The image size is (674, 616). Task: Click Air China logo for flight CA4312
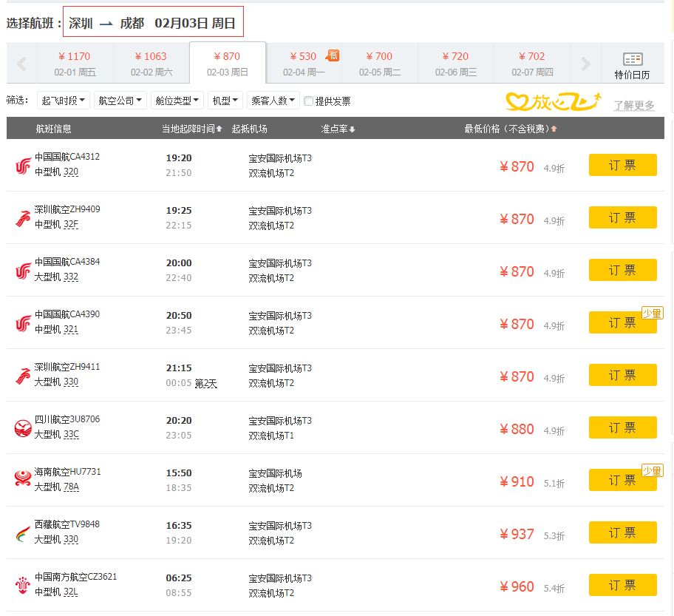click(23, 166)
